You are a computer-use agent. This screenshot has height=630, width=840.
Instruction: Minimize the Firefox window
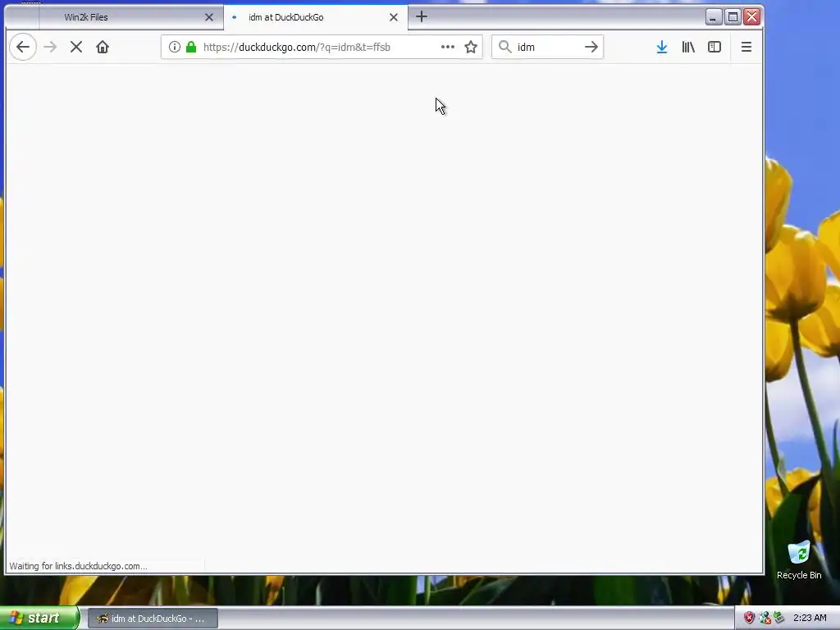click(x=713, y=17)
